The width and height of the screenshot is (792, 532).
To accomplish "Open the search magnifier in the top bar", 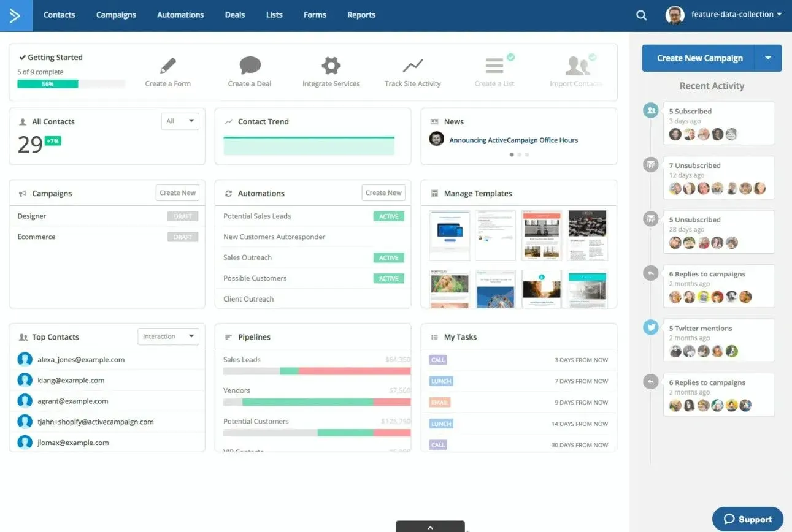I will tap(641, 15).
